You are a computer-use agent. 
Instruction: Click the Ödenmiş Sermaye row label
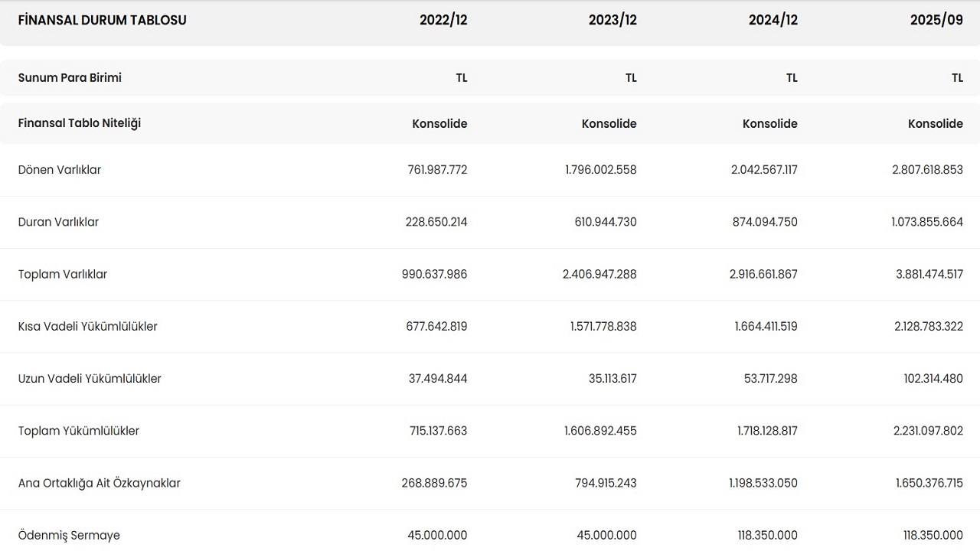click(x=69, y=535)
